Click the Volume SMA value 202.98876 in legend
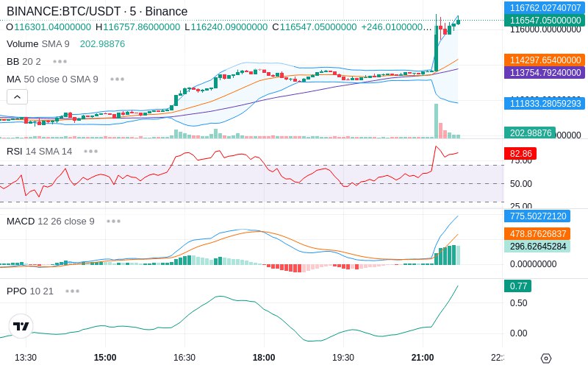The width and height of the screenshot is (588, 368). (102, 44)
